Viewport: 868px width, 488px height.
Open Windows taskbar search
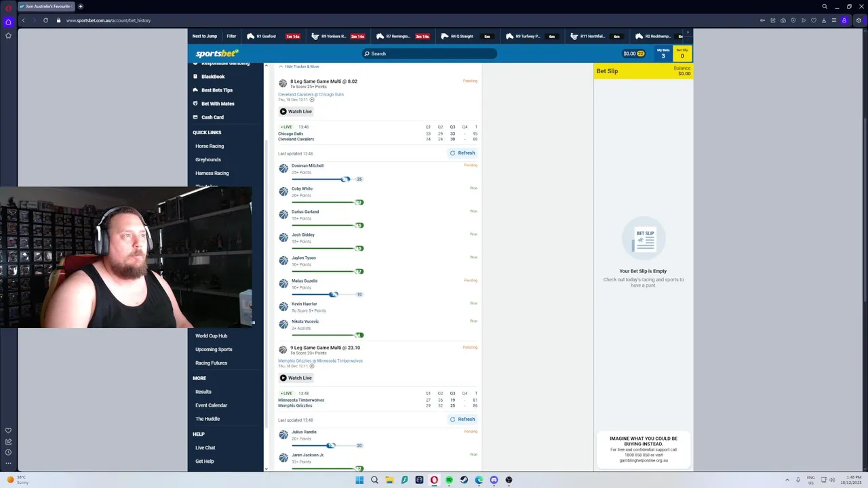(374, 480)
